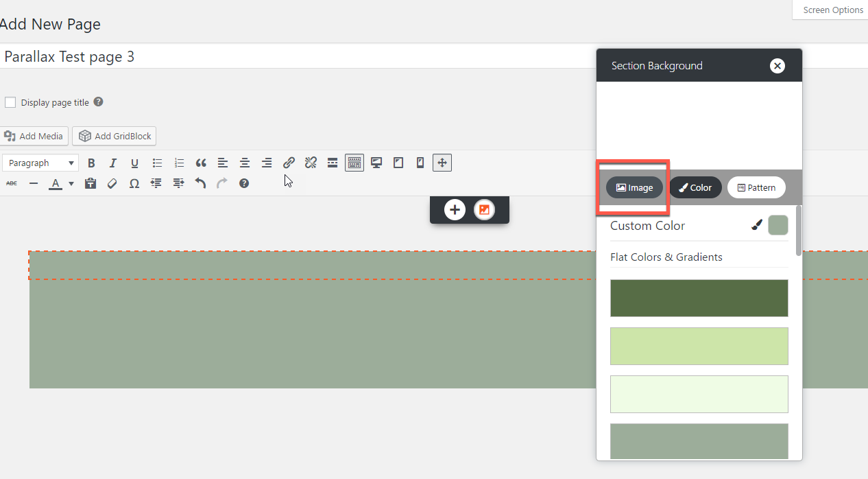Select the light lime green swatch
The height and width of the screenshot is (479, 868).
coord(699,346)
